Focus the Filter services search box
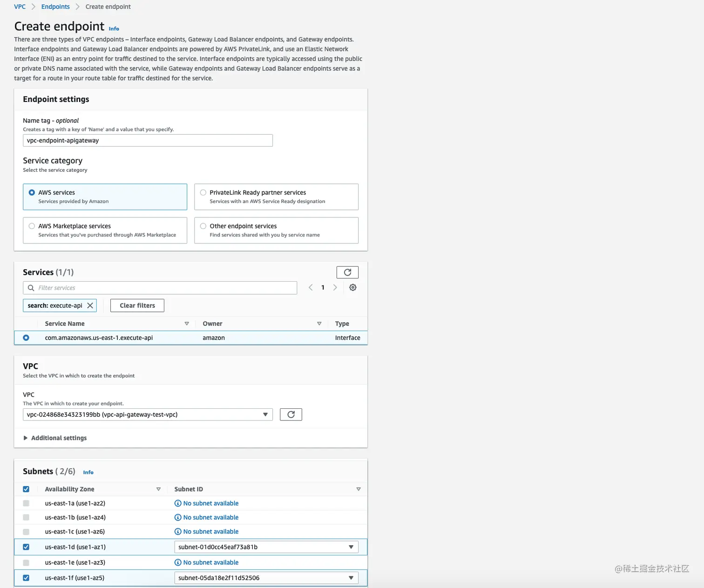Screen dimensions: 704x588 click(160, 288)
